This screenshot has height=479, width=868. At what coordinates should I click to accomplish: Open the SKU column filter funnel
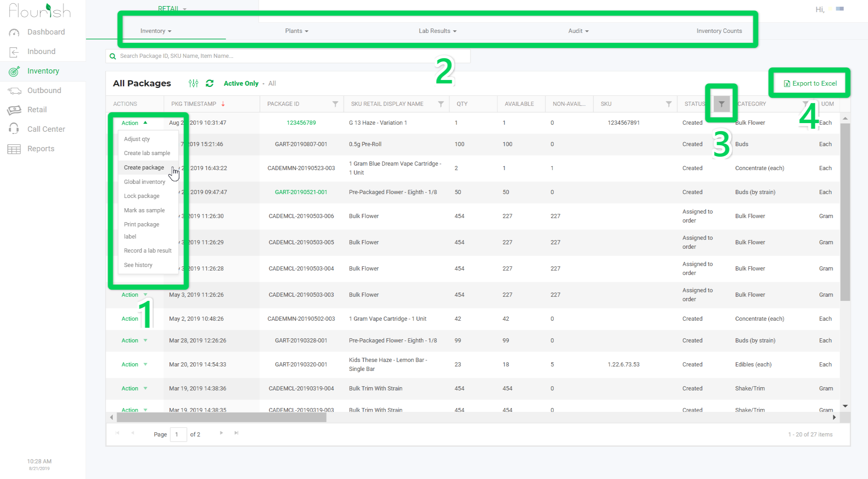click(669, 104)
